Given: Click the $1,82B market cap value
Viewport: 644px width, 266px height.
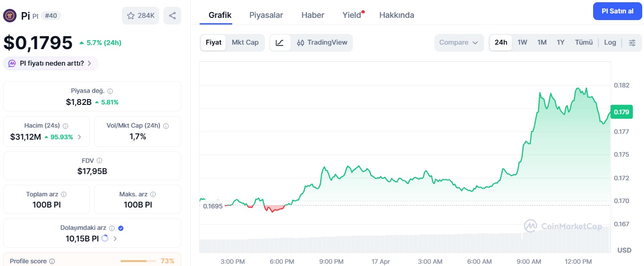Looking at the screenshot, I should [x=79, y=102].
